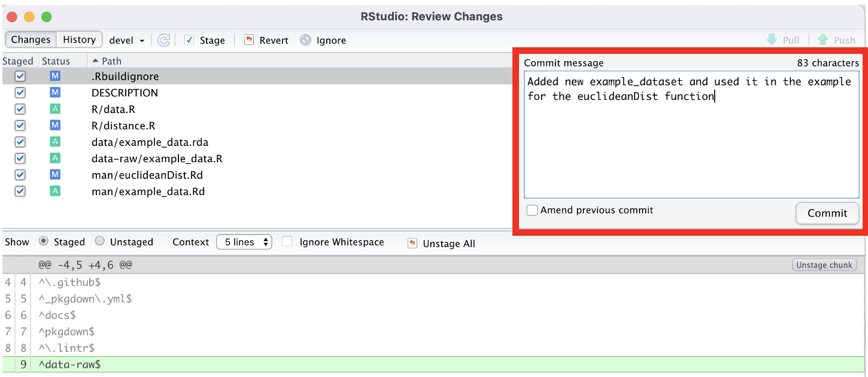The width and height of the screenshot is (868, 377).
Task: Click the Unstage All icon
Action: pyautogui.click(x=412, y=243)
